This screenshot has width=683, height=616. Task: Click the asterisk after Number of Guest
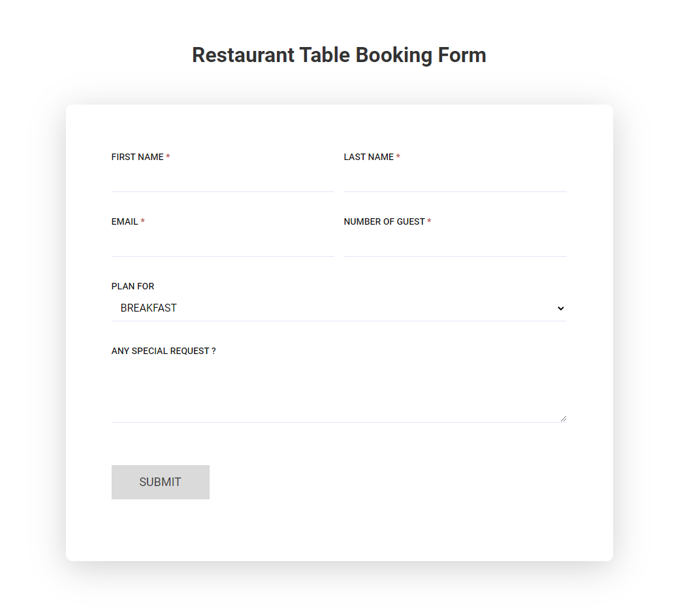429,222
